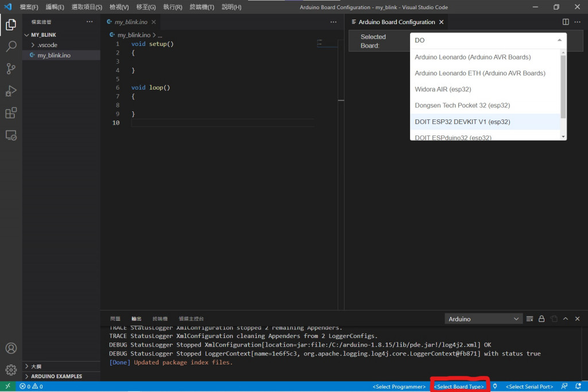Click the board list scrollbar thumb

[x=563, y=86]
